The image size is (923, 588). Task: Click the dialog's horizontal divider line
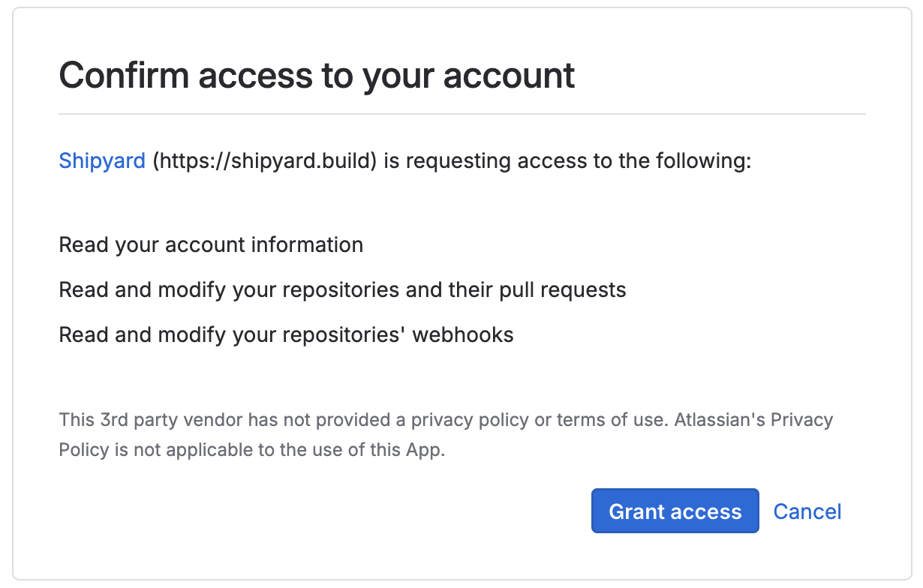tap(461, 114)
